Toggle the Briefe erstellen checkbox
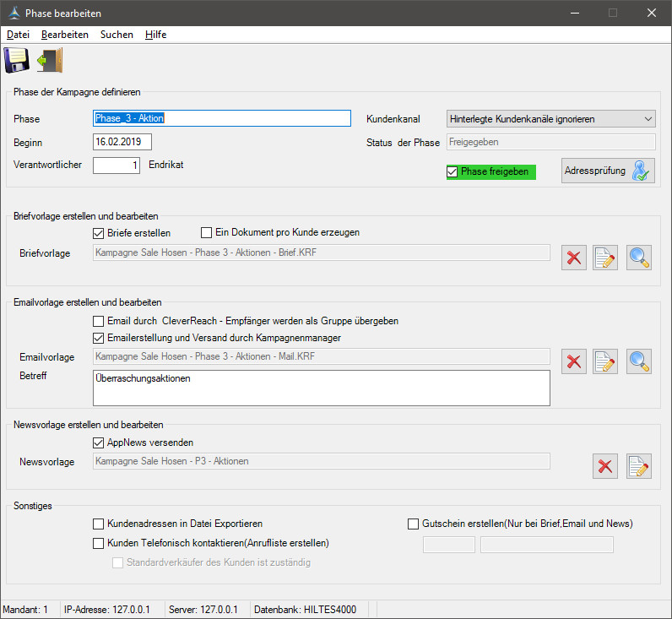Image resolution: width=672 pixels, height=619 pixels. coord(98,233)
